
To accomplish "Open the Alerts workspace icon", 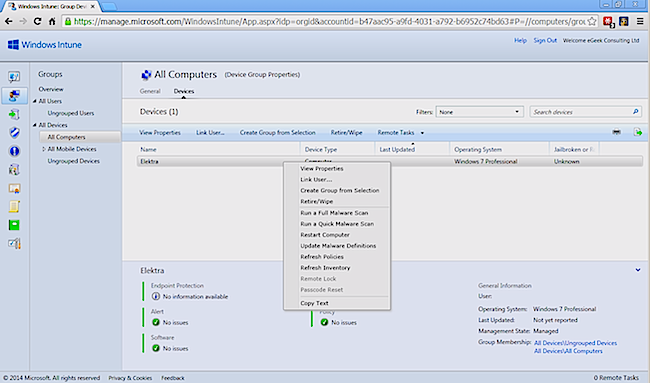I will [14, 151].
